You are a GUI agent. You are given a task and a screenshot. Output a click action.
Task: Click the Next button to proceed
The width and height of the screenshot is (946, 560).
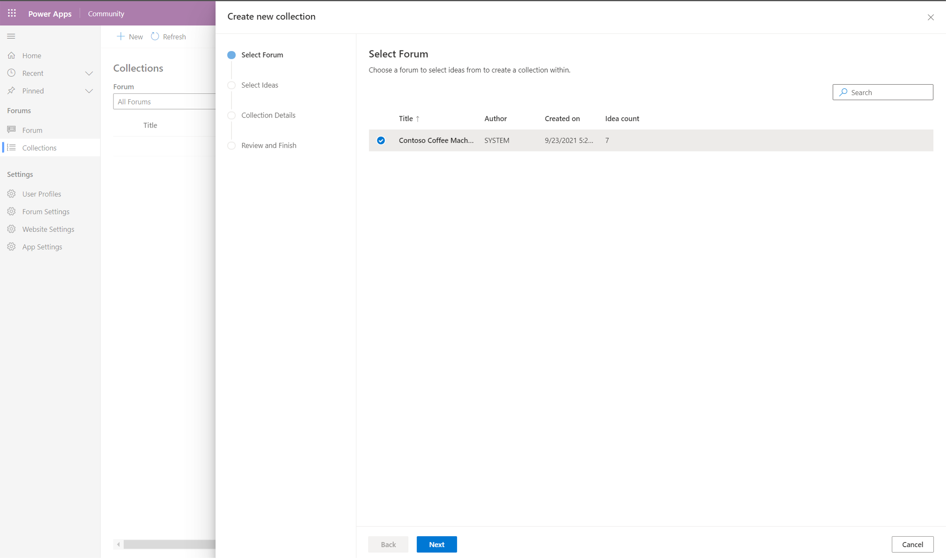[437, 544]
